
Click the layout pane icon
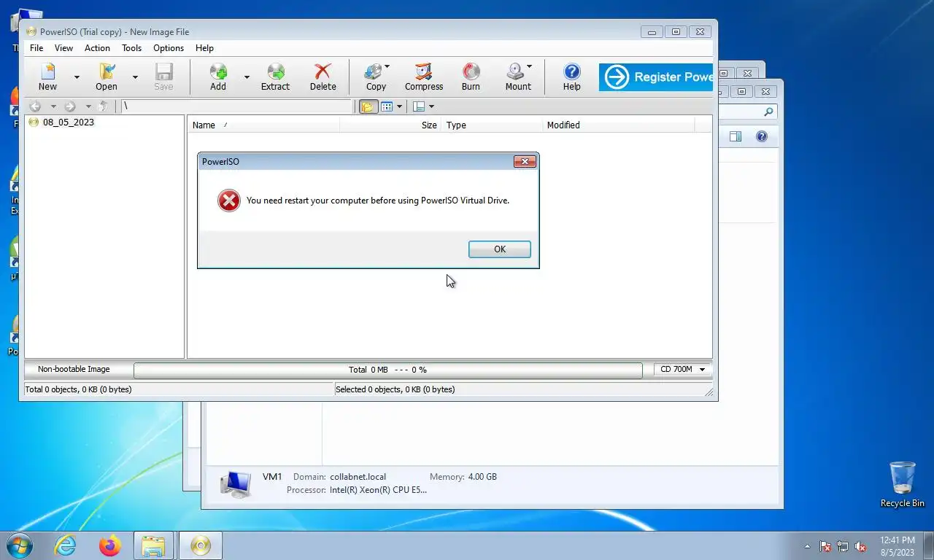(419, 106)
